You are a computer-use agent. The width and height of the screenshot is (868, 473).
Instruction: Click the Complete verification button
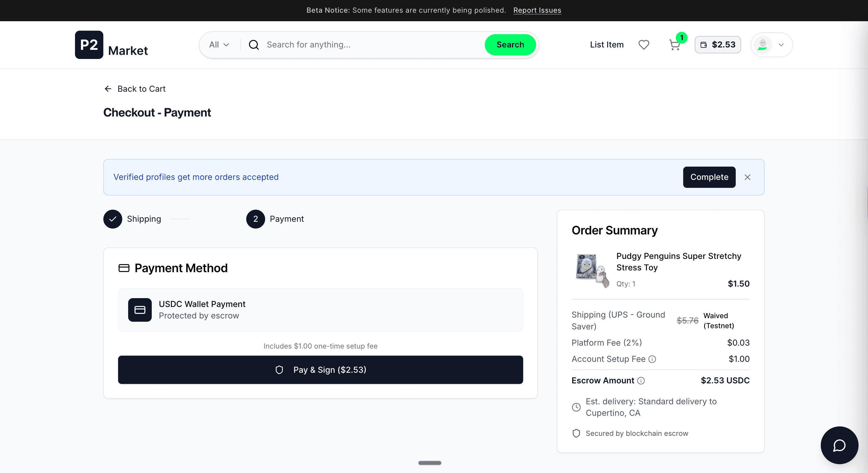pyautogui.click(x=709, y=177)
